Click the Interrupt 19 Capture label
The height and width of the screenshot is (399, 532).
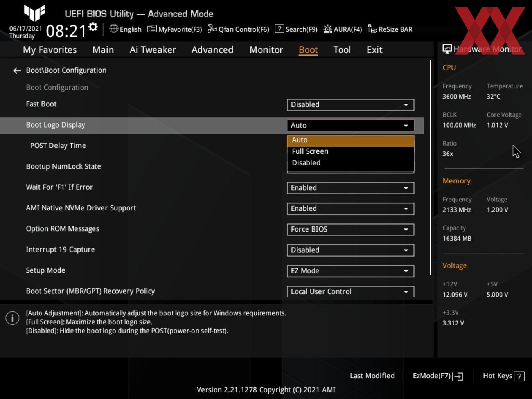pos(60,250)
